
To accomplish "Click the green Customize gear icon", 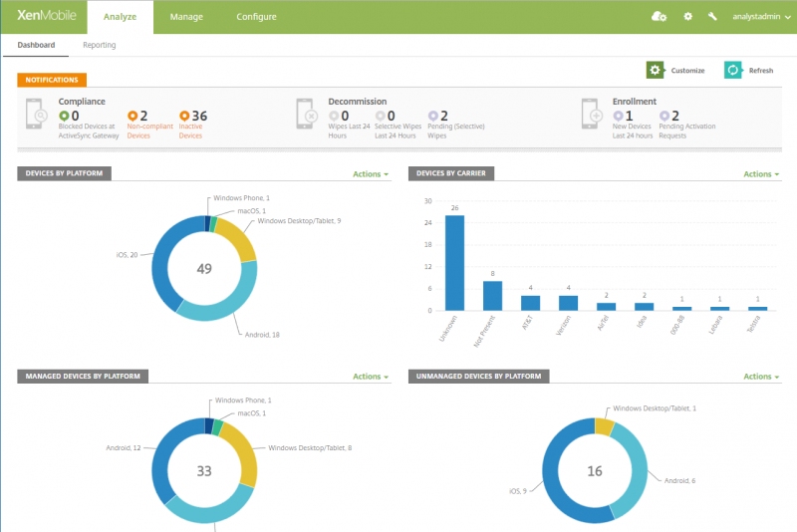I will coord(655,70).
